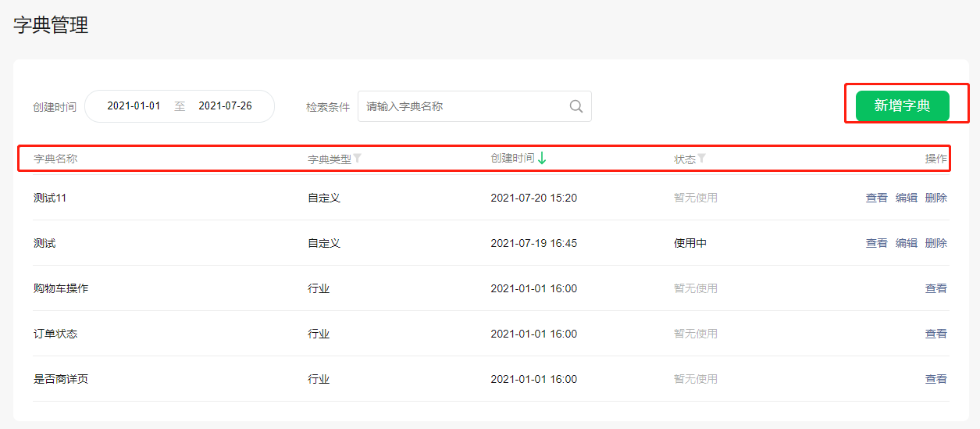View the 测试 dictionary via 查看
Viewport: 980px width, 429px height.
coord(876,243)
